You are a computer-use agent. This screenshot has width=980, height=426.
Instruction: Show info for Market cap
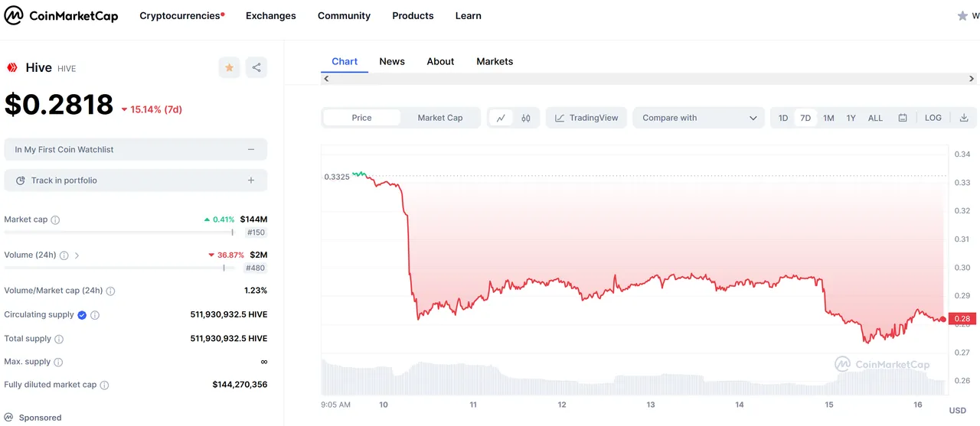point(55,220)
